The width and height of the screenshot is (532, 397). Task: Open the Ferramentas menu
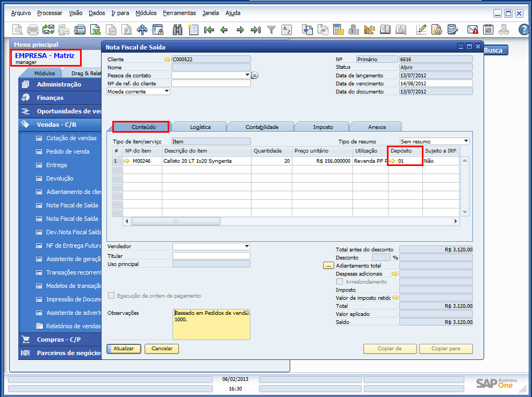(179, 13)
